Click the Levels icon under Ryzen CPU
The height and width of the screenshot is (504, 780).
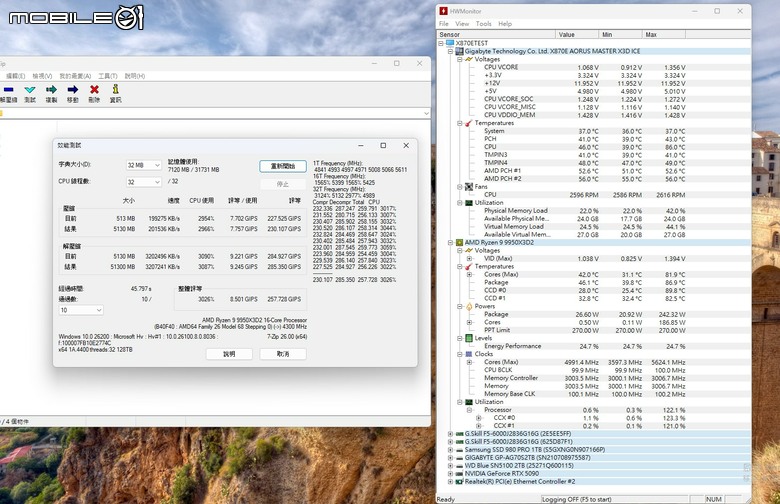tap(469, 338)
